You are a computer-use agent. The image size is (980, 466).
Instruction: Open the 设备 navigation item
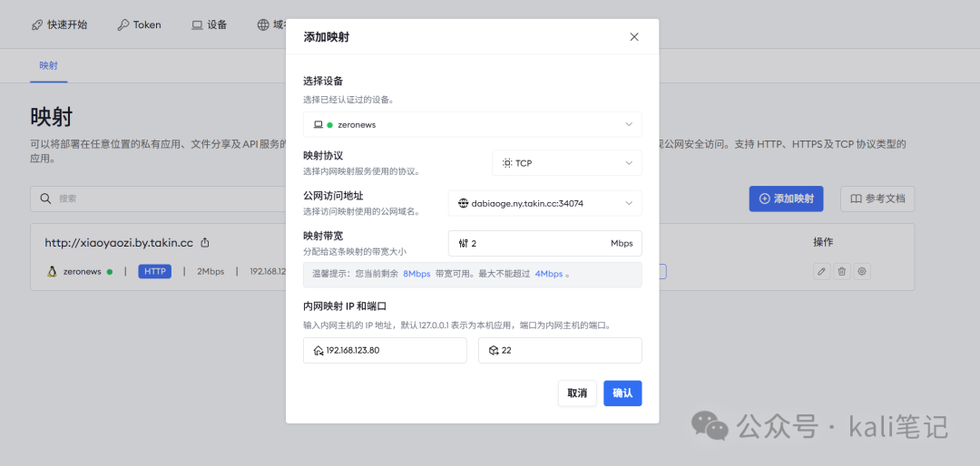point(209,24)
